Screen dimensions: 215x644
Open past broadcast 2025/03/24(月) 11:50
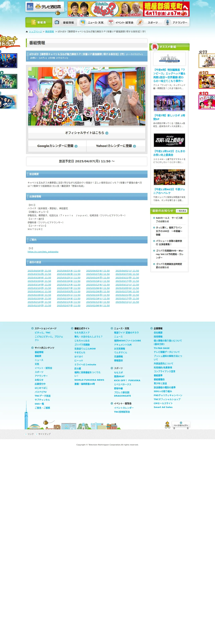click(x=98, y=278)
